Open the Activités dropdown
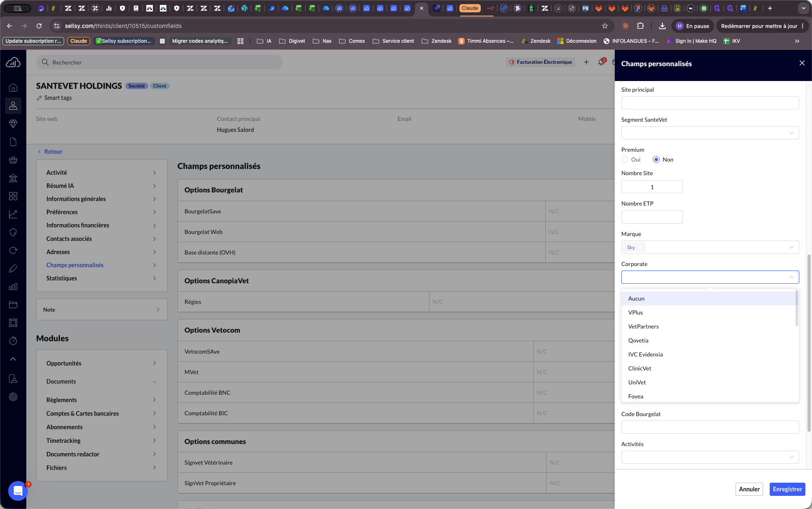 [710, 457]
